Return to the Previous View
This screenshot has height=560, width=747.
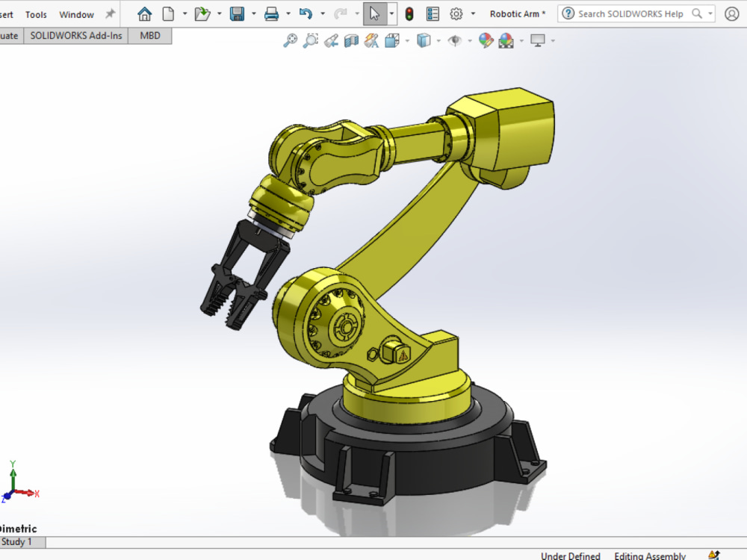tap(331, 41)
